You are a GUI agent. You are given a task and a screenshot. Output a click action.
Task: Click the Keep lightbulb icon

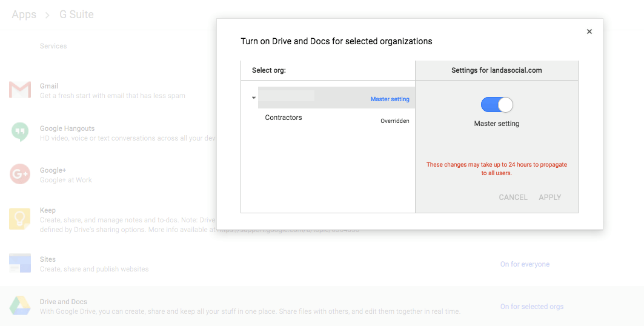coord(20,218)
